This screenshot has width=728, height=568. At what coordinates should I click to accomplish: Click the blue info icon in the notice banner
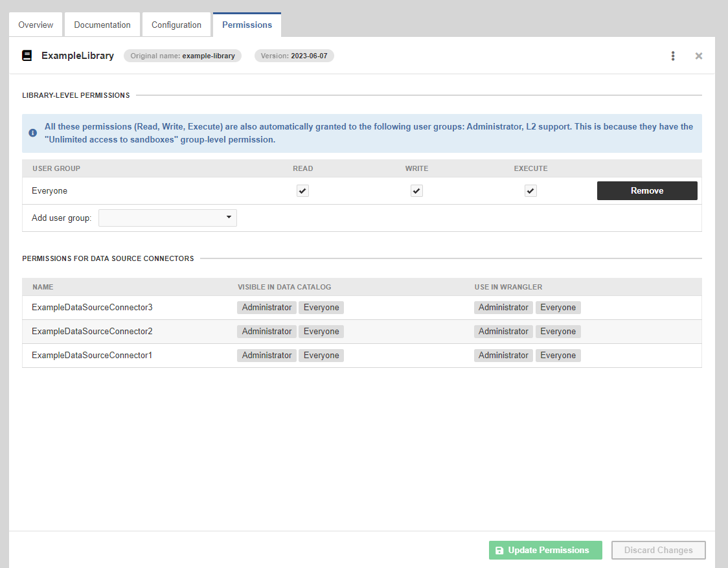[32, 133]
